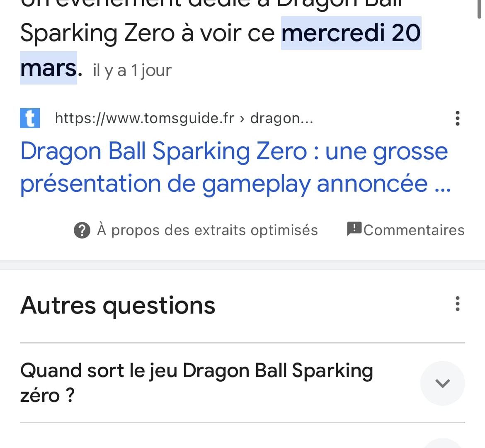The width and height of the screenshot is (485, 448).
Task: Click the il y a 1 jour timestamp
Action: [x=132, y=71]
